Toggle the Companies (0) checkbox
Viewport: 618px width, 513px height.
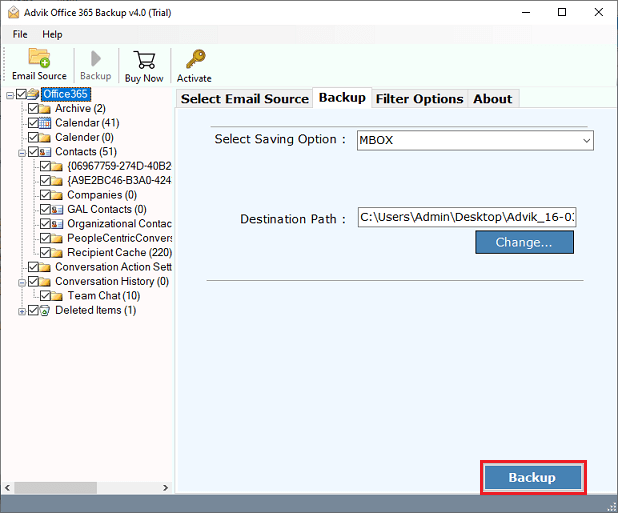(x=46, y=195)
